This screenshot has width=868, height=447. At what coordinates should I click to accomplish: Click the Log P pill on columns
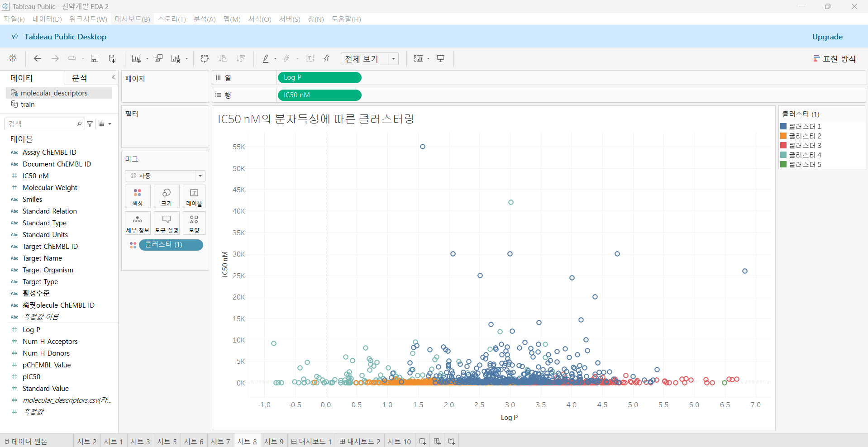tap(320, 78)
